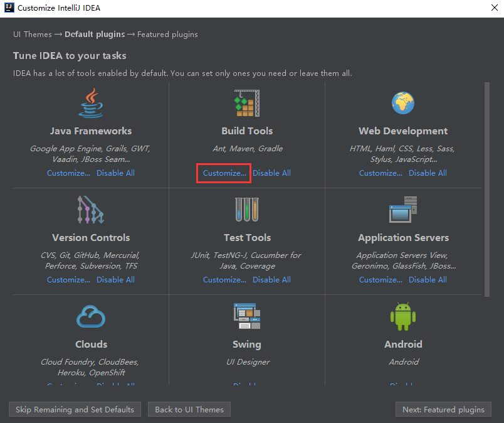The width and height of the screenshot is (504, 423).
Task: Click the Version Controls heading
Action: tap(91, 238)
